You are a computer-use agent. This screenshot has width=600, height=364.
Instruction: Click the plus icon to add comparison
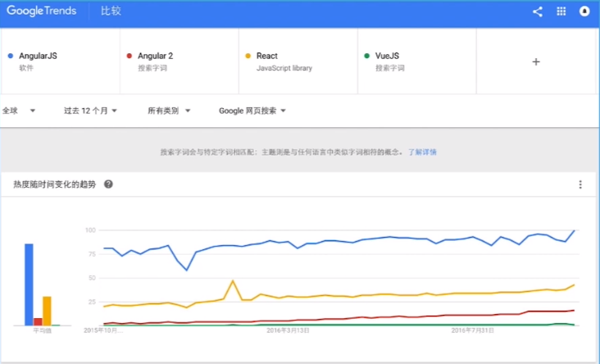536,61
